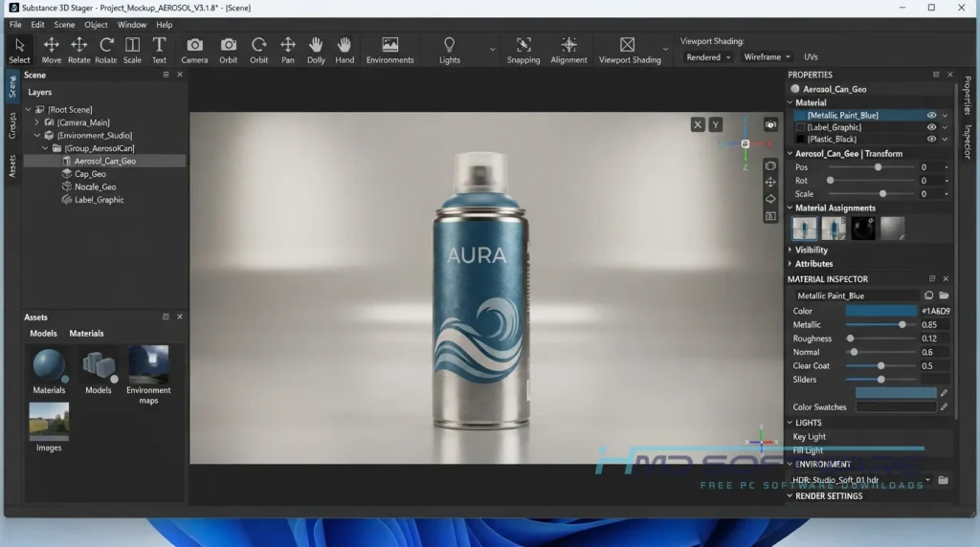Toggle visibility of Metallic Paint_Blue material
Viewport: 980px width, 547px height.
931,116
